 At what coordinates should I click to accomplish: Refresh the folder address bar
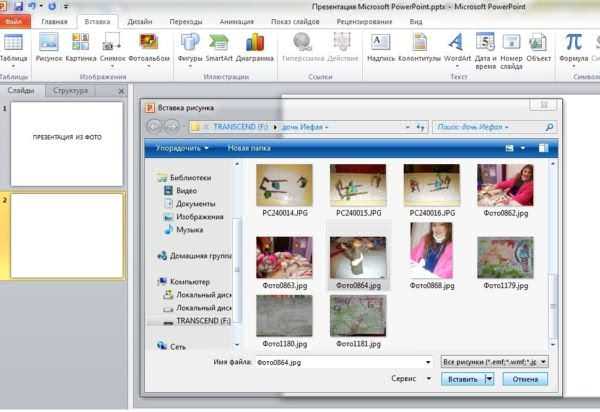(x=421, y=127)
